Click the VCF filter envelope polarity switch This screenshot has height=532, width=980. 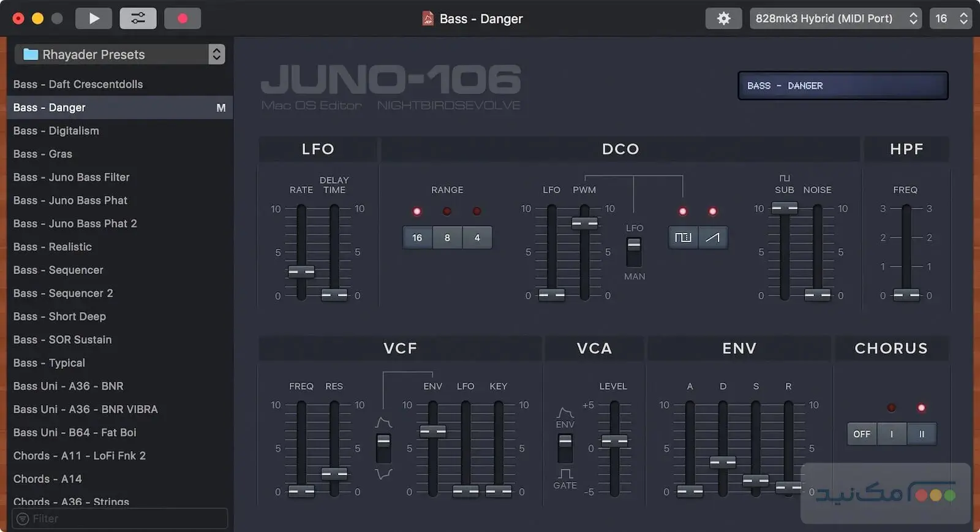coord(383,448)
